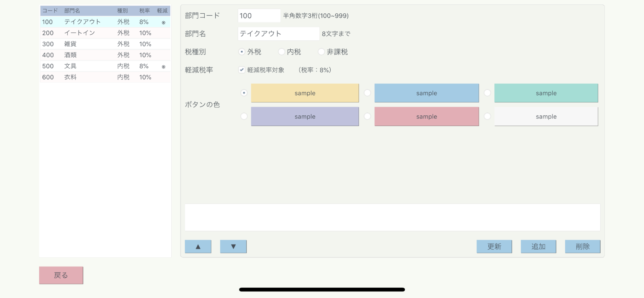
Task: Choose the yellow button color radio
Action: click(244, 93)
